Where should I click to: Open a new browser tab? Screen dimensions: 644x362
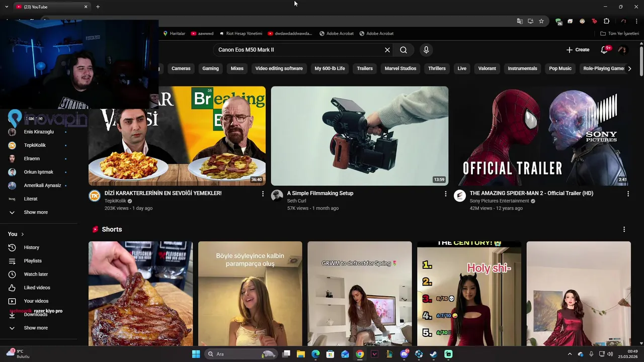pos(98,7)
